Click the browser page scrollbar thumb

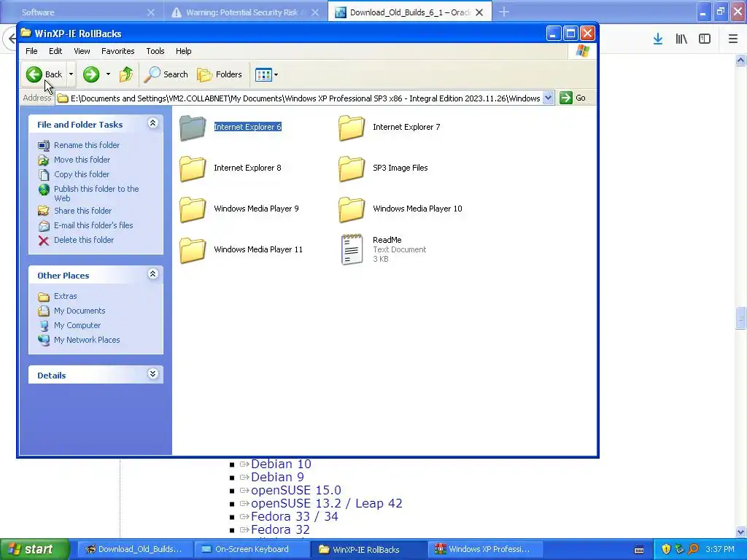point(740,318)
